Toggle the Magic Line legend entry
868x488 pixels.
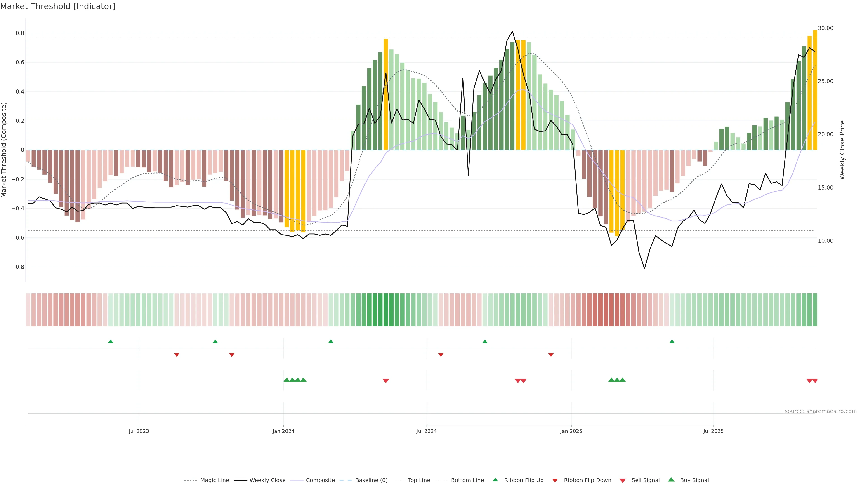tap(214, 480)
